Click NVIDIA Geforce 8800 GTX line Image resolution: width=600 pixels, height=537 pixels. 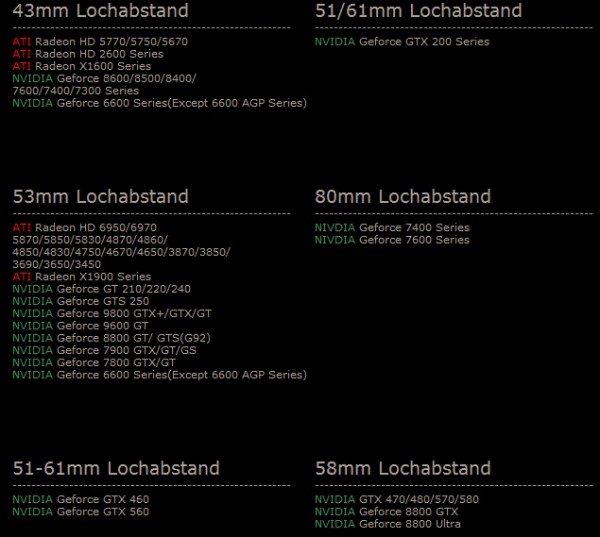386,511
